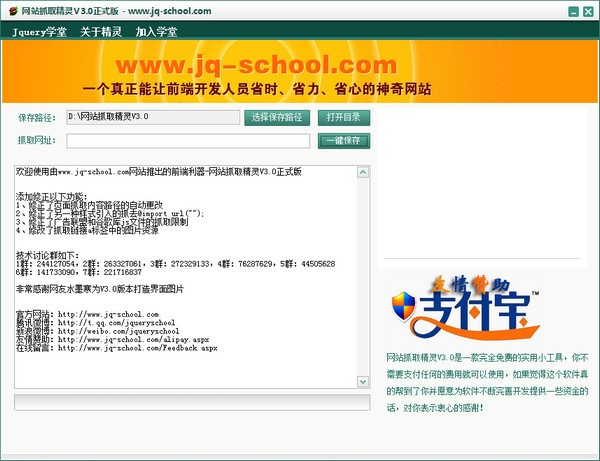Click the 打开目录 button
Viewport: 600px width, 461px height.
click(344, 117)
